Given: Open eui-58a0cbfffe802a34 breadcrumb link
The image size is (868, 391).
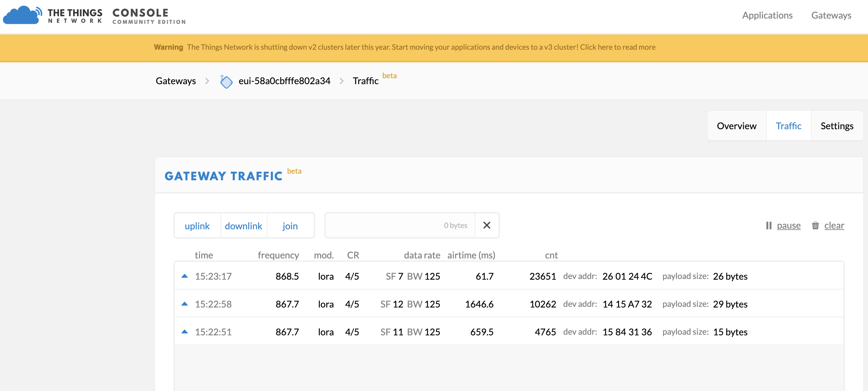Looking at the screenshot, I should point(284,81).
